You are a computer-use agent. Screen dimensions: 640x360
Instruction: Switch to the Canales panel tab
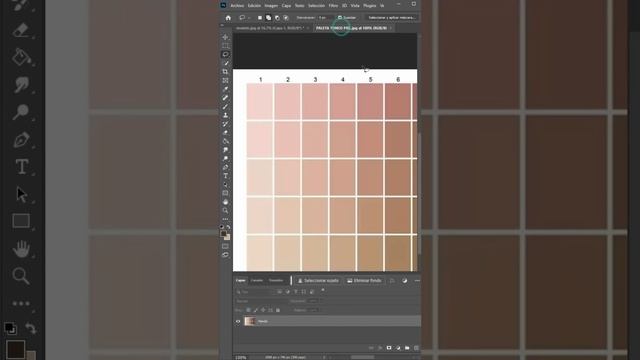point(257,280)
